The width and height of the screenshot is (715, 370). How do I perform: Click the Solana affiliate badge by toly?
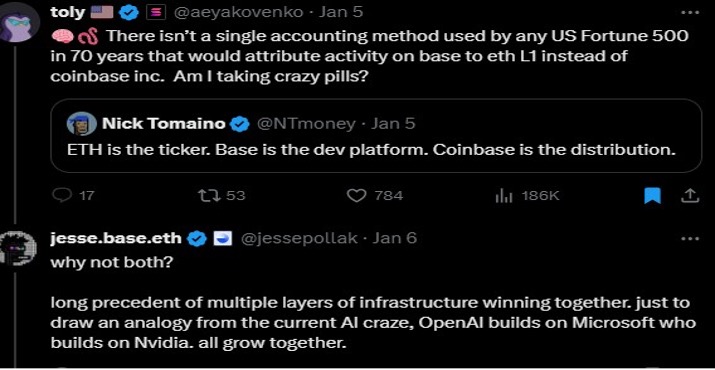[153, 13]
